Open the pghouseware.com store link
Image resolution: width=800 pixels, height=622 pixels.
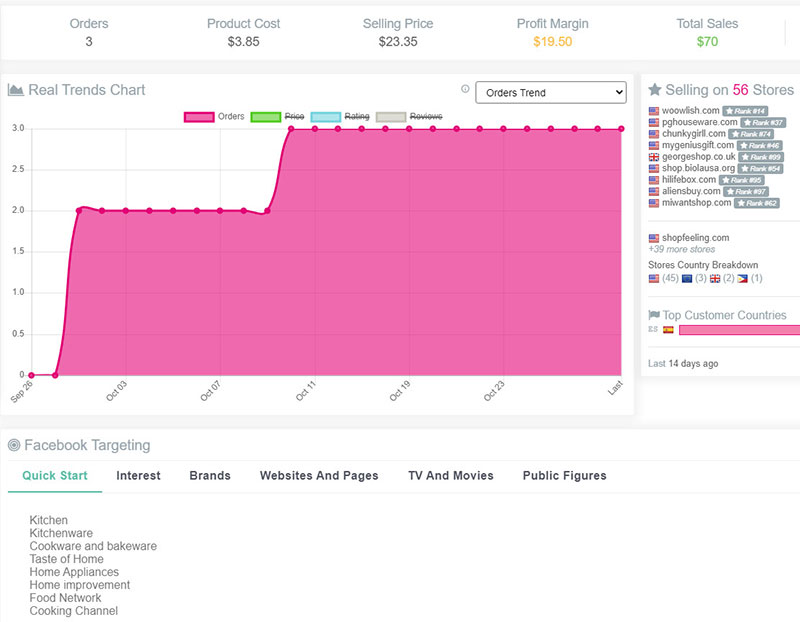click(x=693, y=122)
